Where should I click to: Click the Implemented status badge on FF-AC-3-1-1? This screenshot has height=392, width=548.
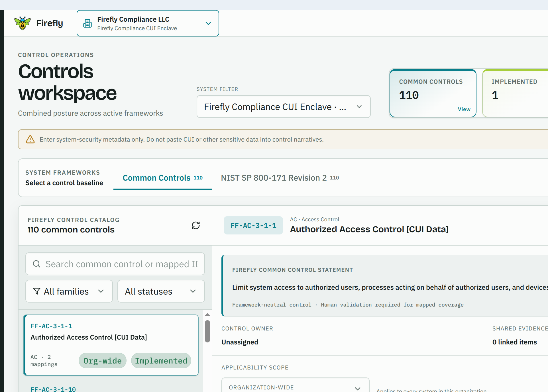point(161,361)
